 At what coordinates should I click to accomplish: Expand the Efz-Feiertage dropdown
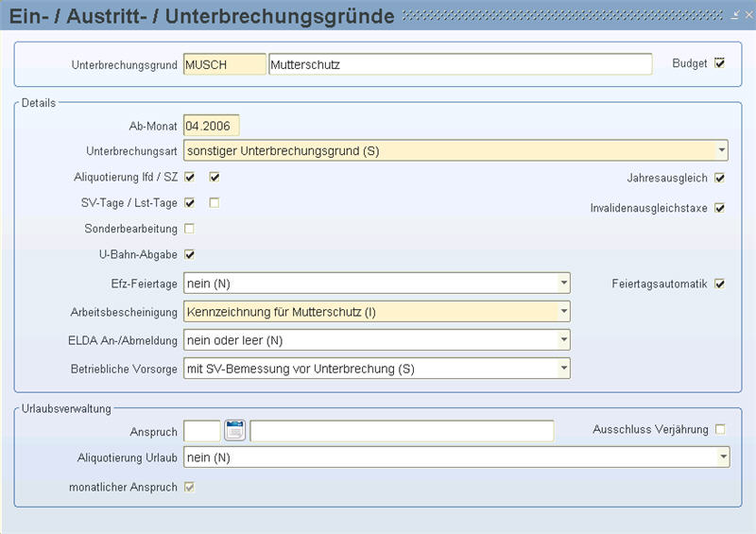(563, 284)
